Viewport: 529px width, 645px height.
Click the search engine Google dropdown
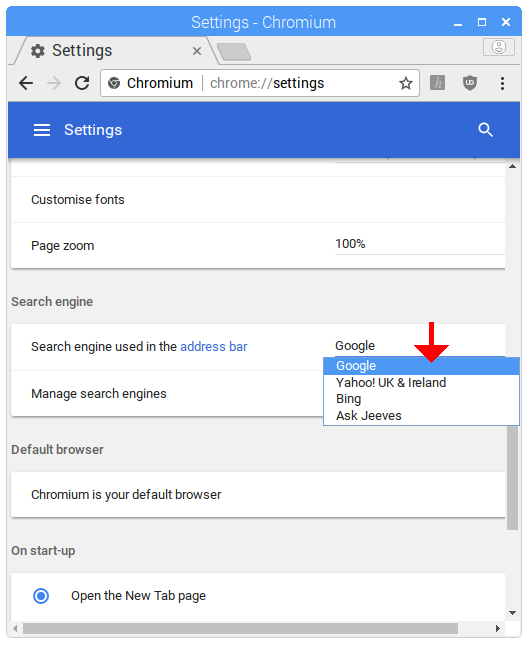coord(420,346)
